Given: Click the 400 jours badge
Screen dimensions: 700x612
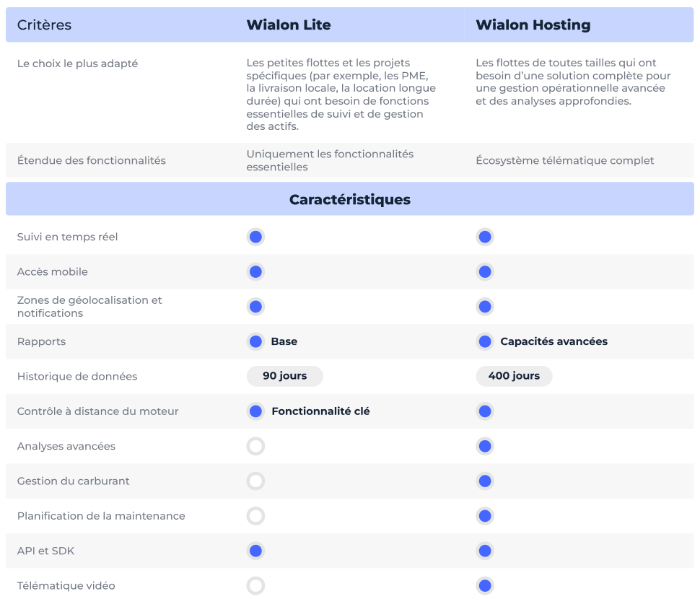Looking at the screenshot, I should point(514,376).
